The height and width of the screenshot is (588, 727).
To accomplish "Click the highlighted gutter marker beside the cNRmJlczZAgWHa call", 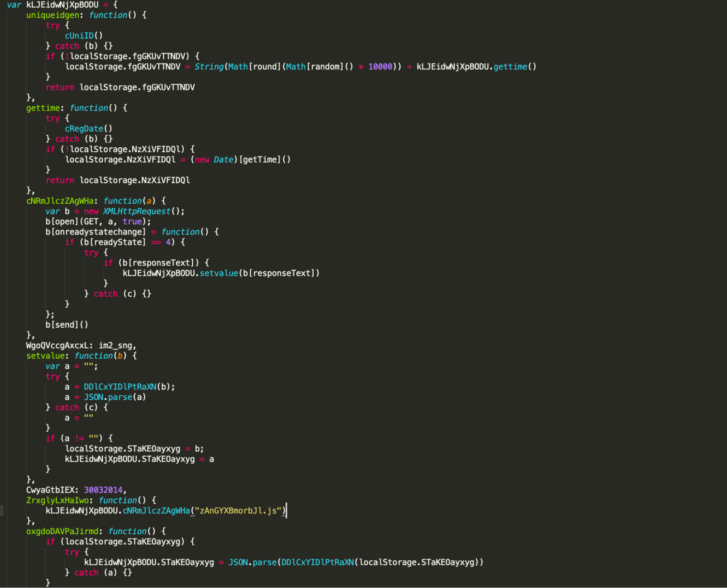I will tap(2, 510).
